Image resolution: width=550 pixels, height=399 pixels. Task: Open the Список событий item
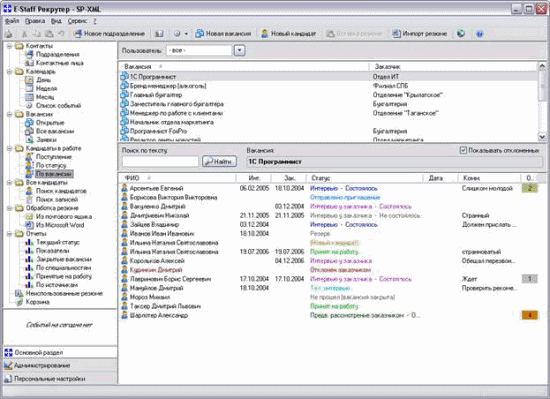tap(58, 106)
